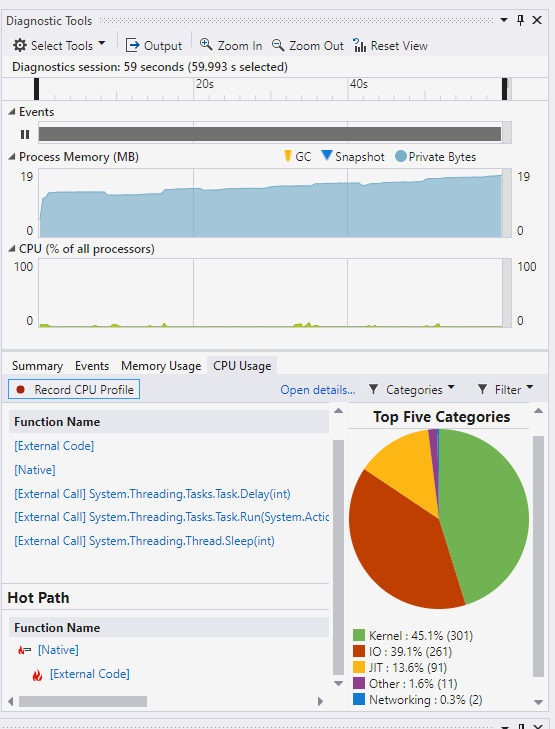Screen dimensions: 555x729
Task: Click the categories panel scroll up arrow
Action: coord(538,411)
